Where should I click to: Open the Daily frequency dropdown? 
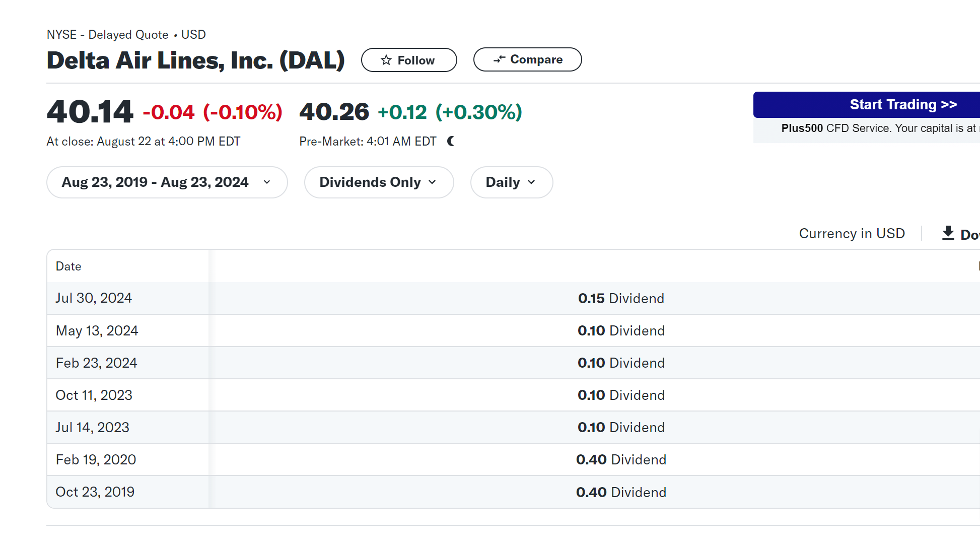(512, 182)
